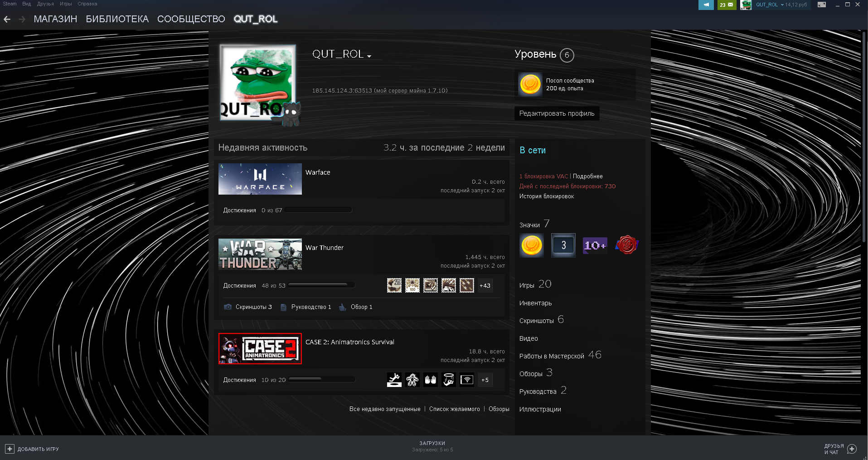
Task: Open the Pepe profile avatar
Action: tap(258, 83)
